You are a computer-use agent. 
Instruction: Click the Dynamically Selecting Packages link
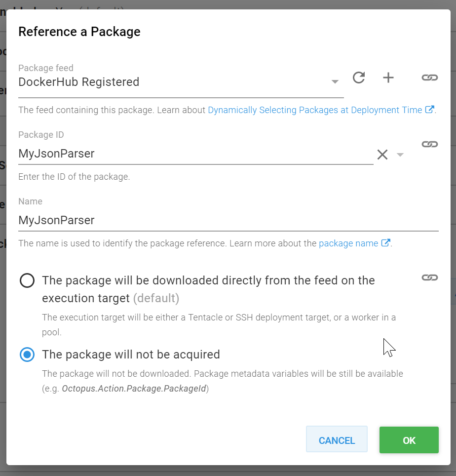click(316, 110)
